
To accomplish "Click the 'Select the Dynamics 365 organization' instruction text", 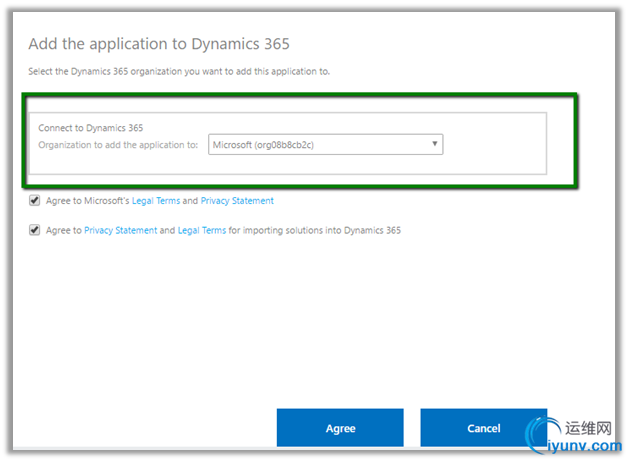I will click(x=179, y=71).
